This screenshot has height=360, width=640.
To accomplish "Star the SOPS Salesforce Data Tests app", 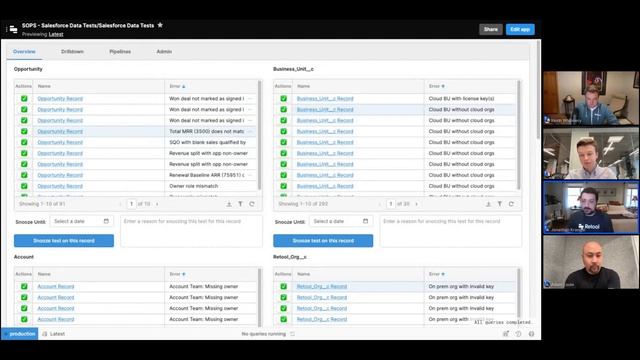I will 160,25.
